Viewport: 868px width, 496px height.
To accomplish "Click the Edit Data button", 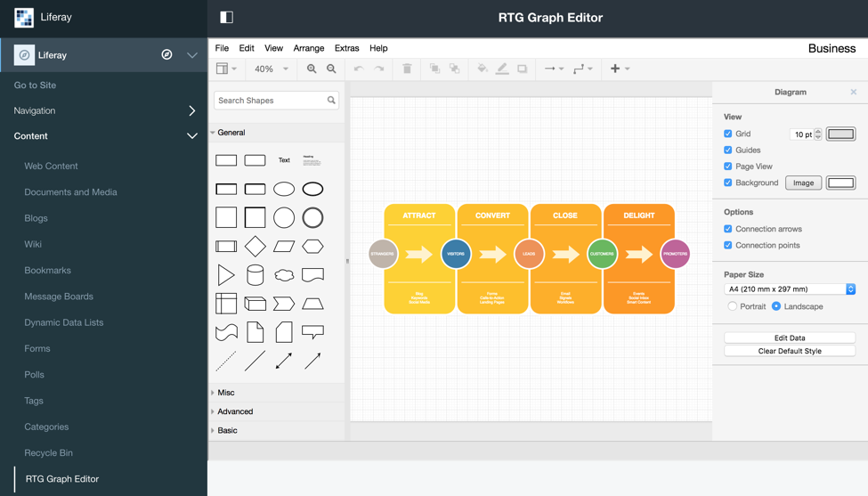I will click(789, 337).
